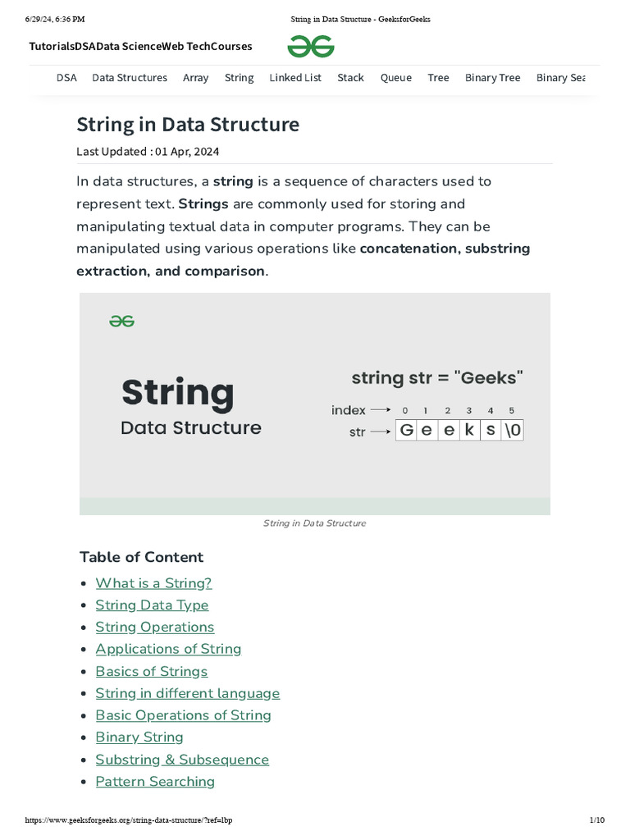This screenshot has width=630, height=840.
Task: Go to the Array navigation item
Action: pos(195,78)
